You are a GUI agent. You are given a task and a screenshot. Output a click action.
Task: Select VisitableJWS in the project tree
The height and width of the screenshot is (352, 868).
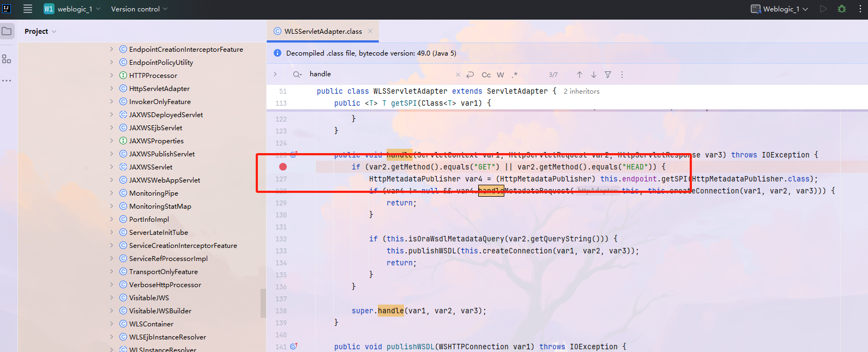(x=149, y=298)
